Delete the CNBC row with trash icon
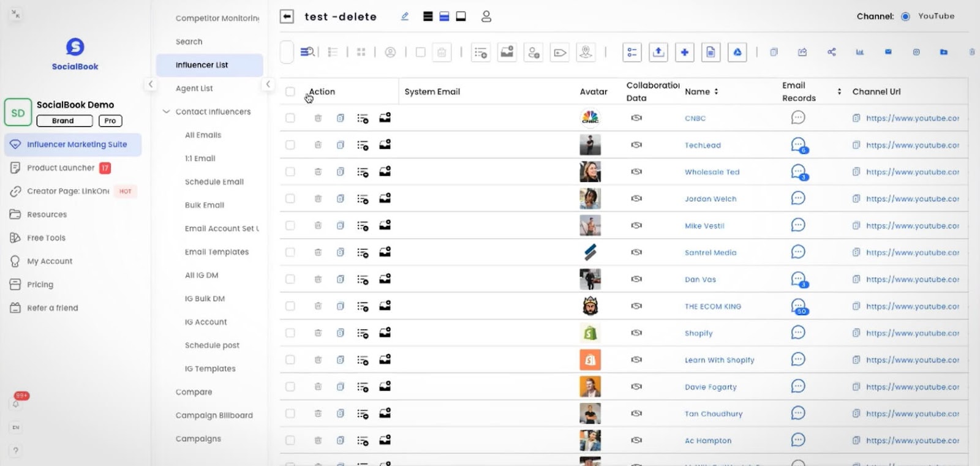 click(318, 118)
